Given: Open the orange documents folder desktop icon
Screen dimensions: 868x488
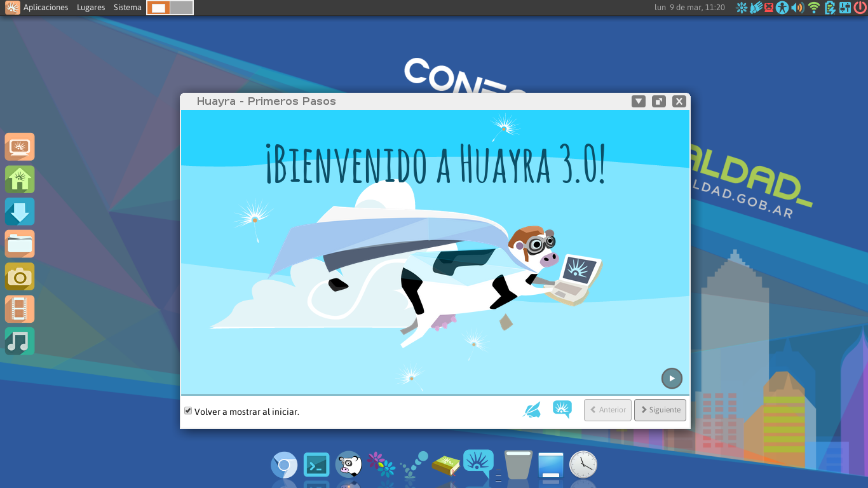Looking at the screenshot, I should 20,244.
